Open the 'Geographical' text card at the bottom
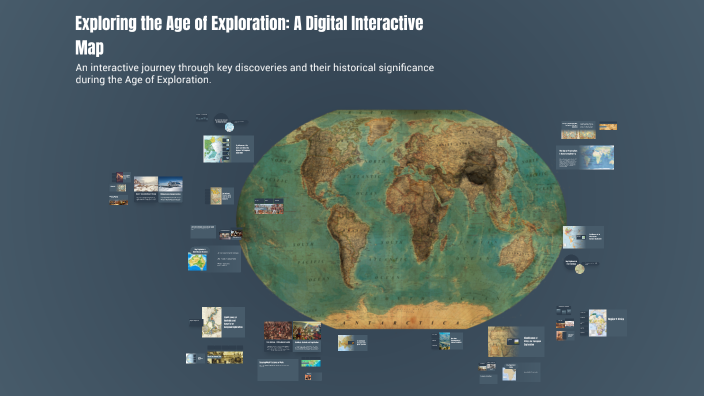Viewport: 704px width, 396px height. [278, 370]
